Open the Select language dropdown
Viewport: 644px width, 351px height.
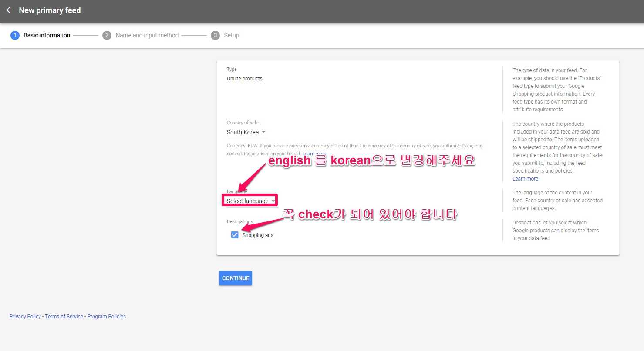[250, 201]
